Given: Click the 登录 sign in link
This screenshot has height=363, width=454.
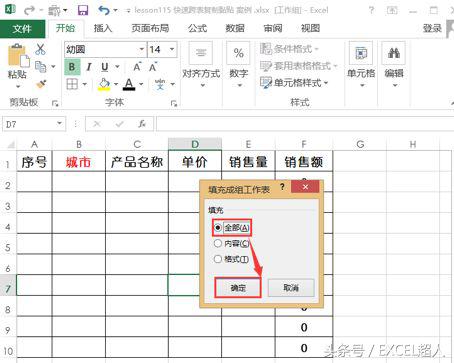Looking at the screenshot, I should 432,28.
